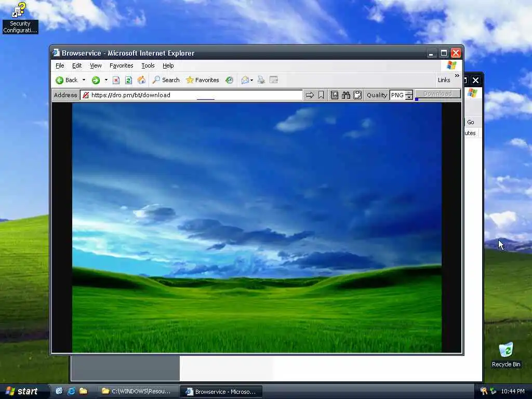
Task: Click the Mail envelope toolbar icon
Action: (x=245, y=80)
